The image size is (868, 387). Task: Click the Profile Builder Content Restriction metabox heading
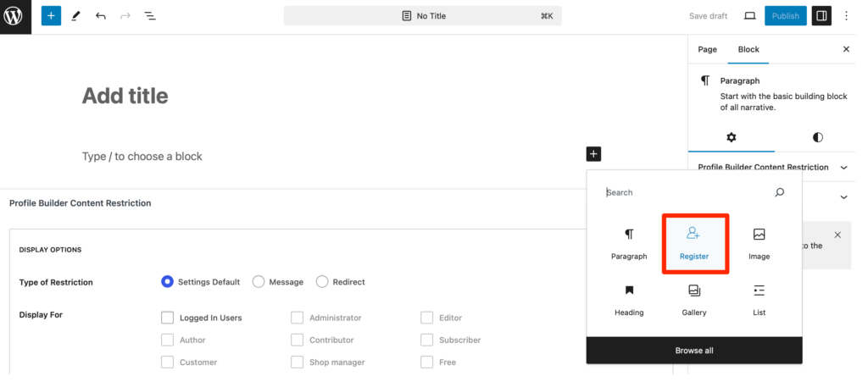pos(81,203)
